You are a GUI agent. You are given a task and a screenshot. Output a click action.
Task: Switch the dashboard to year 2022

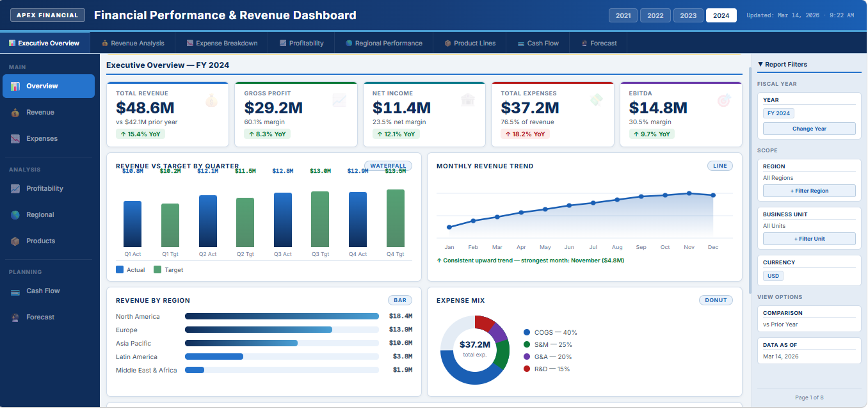point(655,15)
